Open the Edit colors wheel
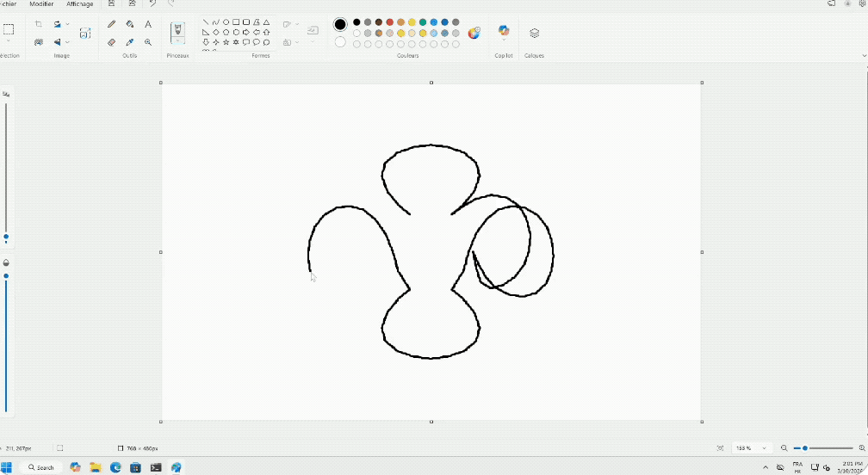This screenshot has width=868, height=475. pyautogui.click(x=474, y=33)
